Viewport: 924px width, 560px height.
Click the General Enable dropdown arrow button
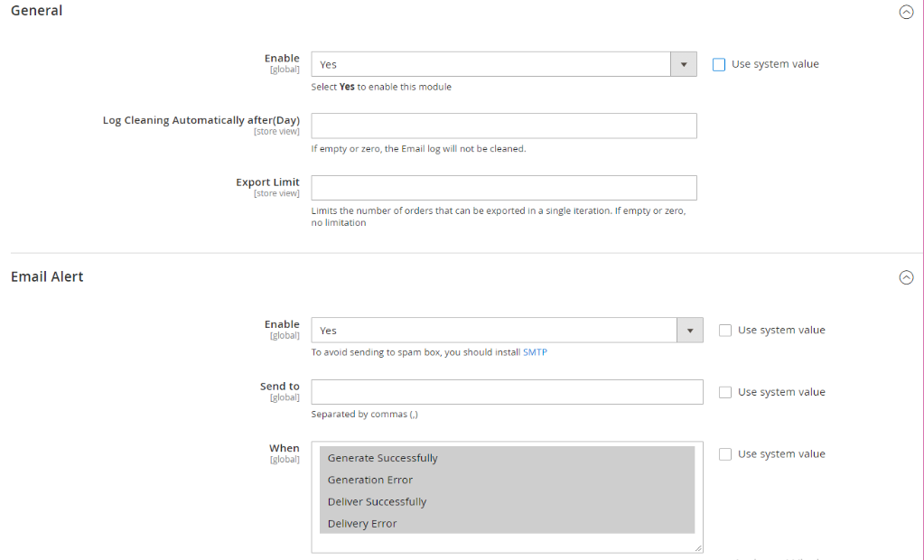[x=683, y=65]
